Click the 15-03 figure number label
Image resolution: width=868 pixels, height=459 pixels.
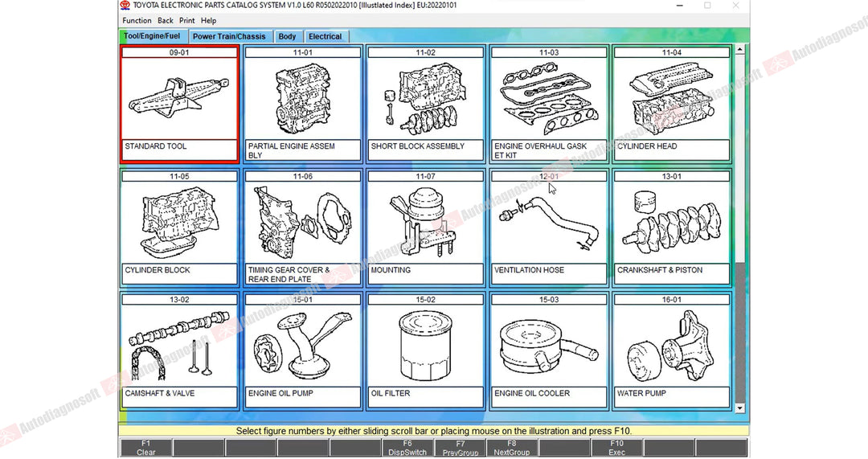(x=549, y=300)
